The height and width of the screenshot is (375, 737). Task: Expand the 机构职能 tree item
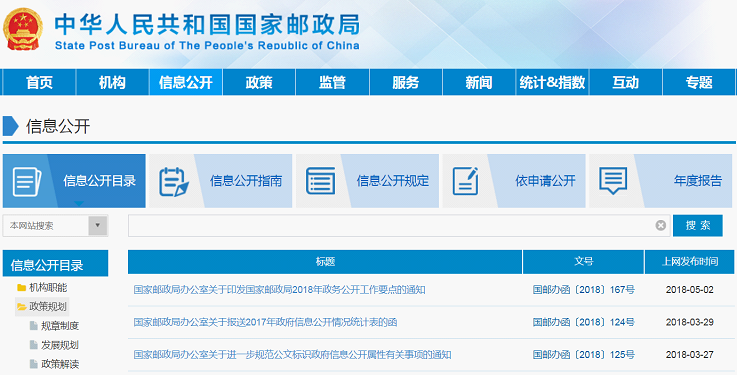pyautogui.click(x=42, y=288)
